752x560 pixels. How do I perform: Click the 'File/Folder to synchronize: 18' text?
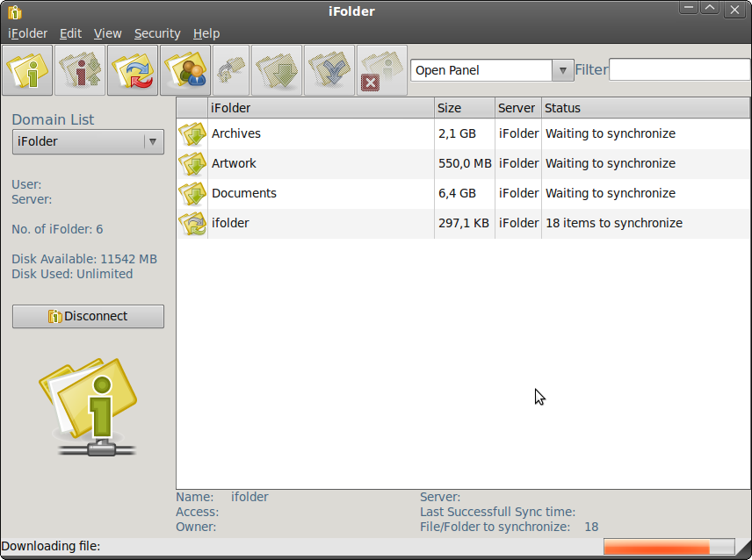coord(510,527)
